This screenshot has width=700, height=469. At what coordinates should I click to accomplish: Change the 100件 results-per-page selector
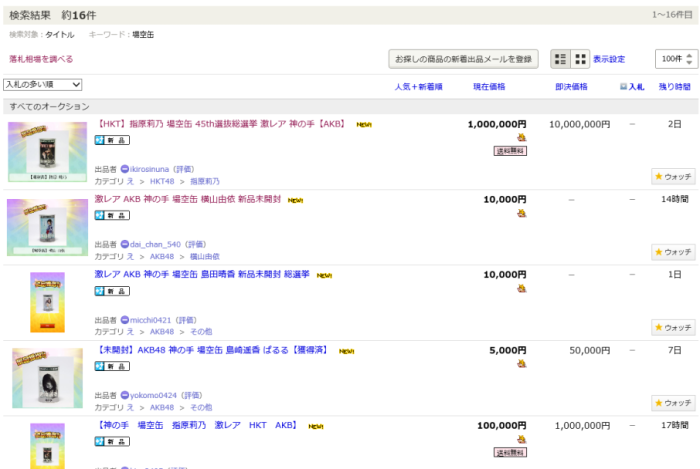(x=675, y=59)
